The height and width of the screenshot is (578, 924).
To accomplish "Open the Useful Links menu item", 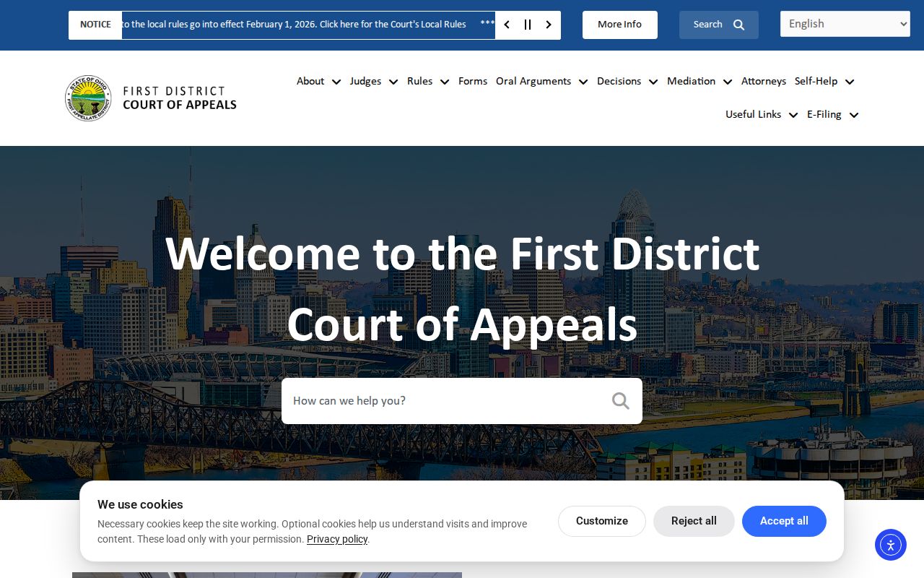I will pyautogui.click(x=753, y=114).
